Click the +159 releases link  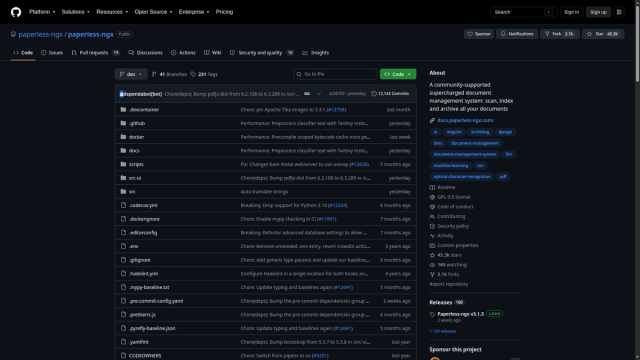pyautogui.click(x=443, y=331)
